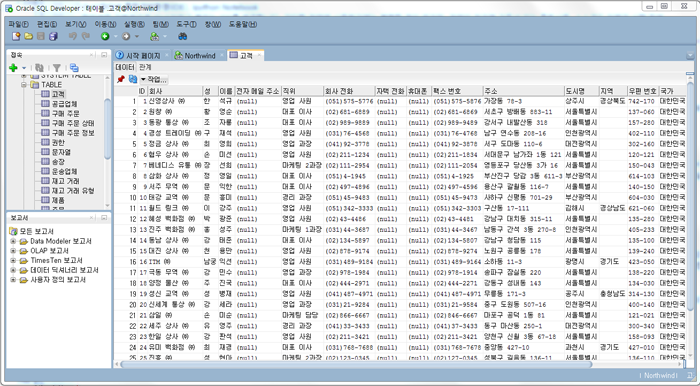Open the 도움말(H) menu
Screen dimensions: 700x386
(x=243, y=24)
